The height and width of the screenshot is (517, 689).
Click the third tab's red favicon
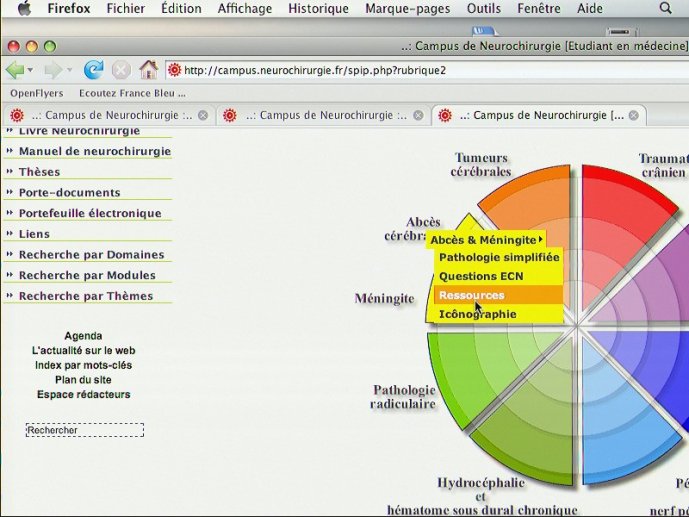[445, 116]
